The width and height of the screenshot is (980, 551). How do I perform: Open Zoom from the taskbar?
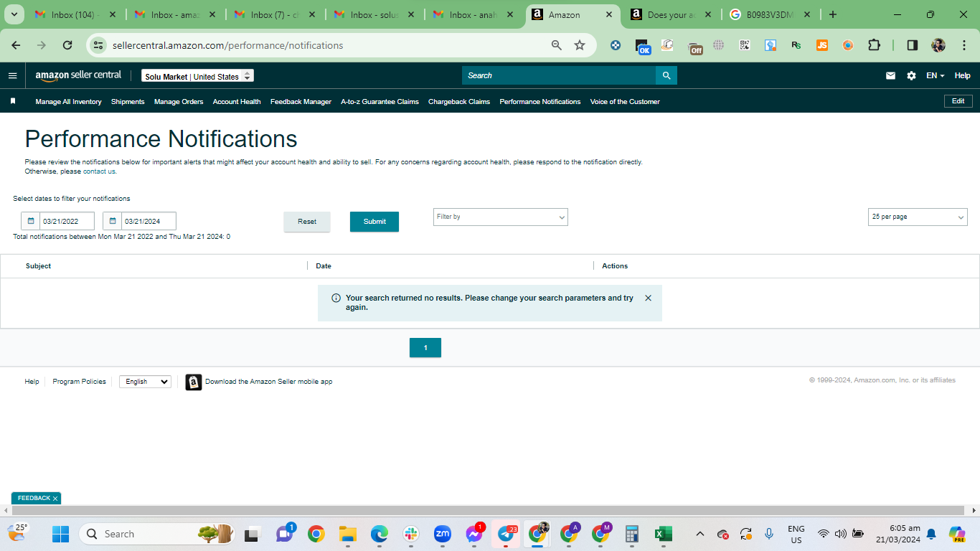443,534
